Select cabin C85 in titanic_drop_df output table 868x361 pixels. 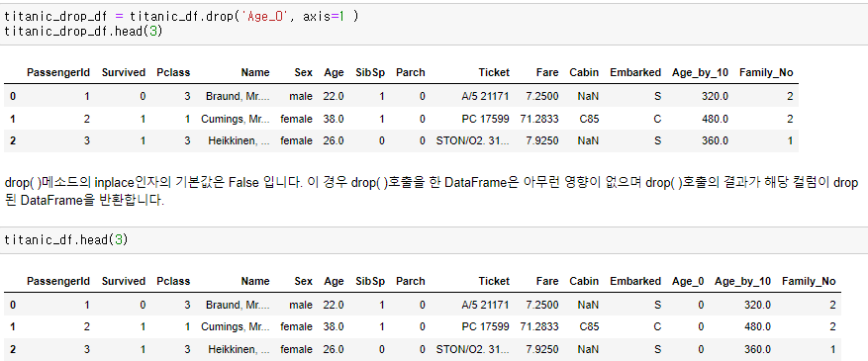(589, 119)
